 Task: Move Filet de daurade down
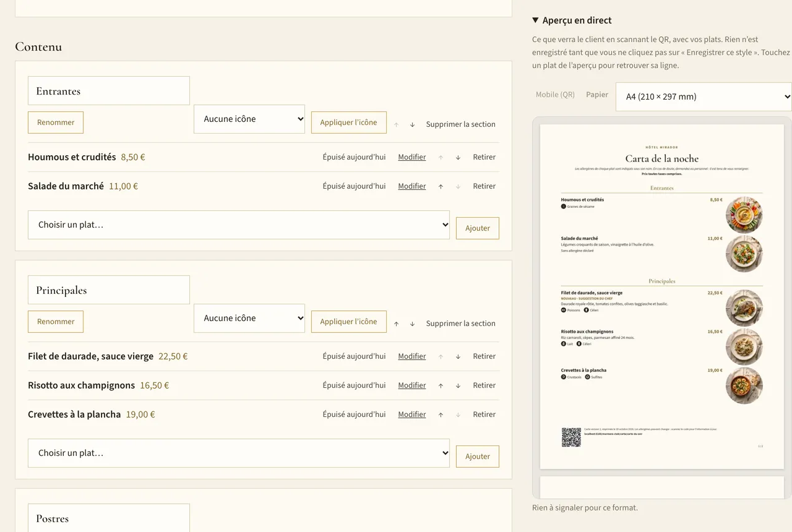pyautogui.click(x=458, y=356)
